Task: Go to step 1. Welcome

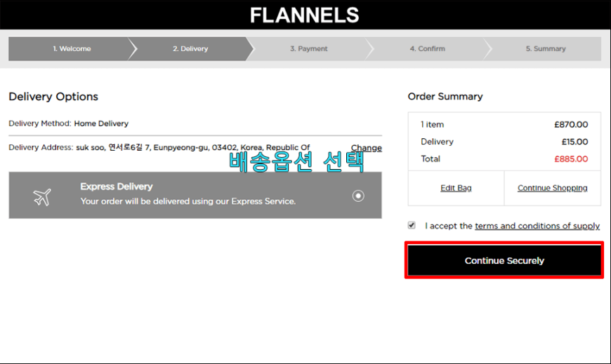Action: coord(71,49)
